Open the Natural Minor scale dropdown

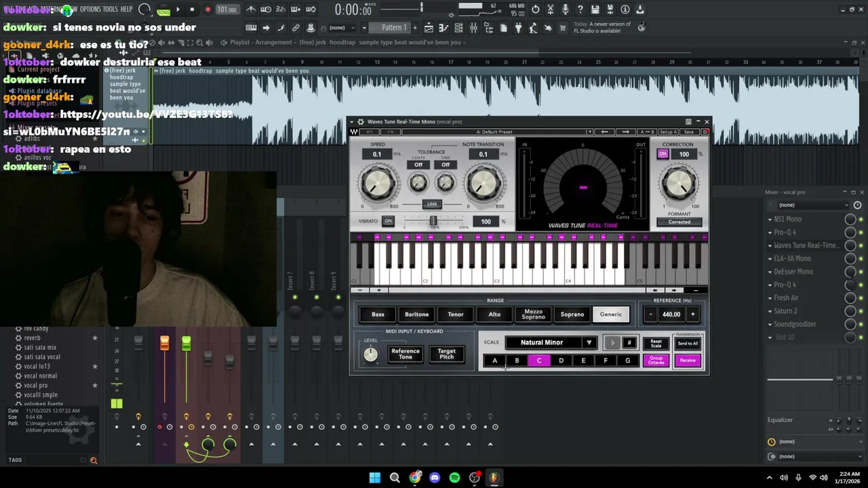[x=551, y=343]
